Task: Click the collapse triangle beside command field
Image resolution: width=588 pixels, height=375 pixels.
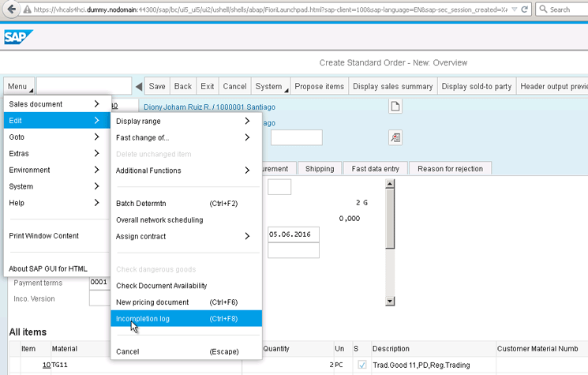Action: [x=139, y=87]
